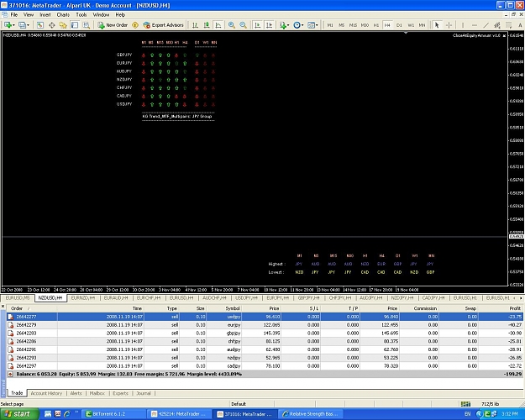The width and height of the screenshot is (525, 420).
Task: Open the Strategy Tester icon
Action: pyautogui.click(x=86, y=25)
